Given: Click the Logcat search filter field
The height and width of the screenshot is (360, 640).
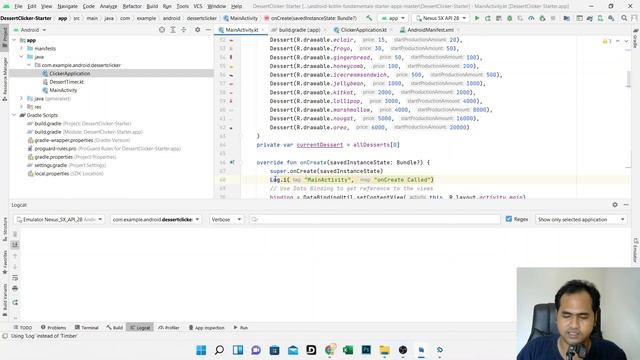Looking at the screenshot, I should pyautogui.click(x=375, y=220).
